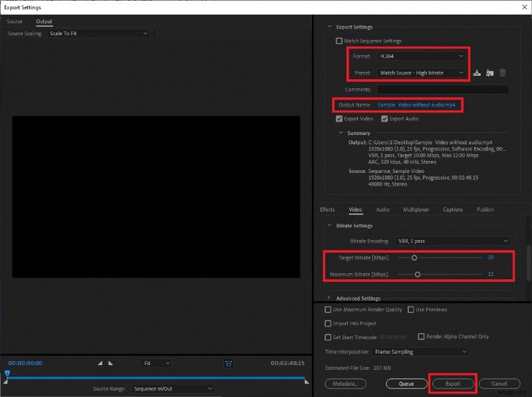Open the Preset dropdown Match Source
This screenshot has height=397, width=532.
[x=421, y=72]
